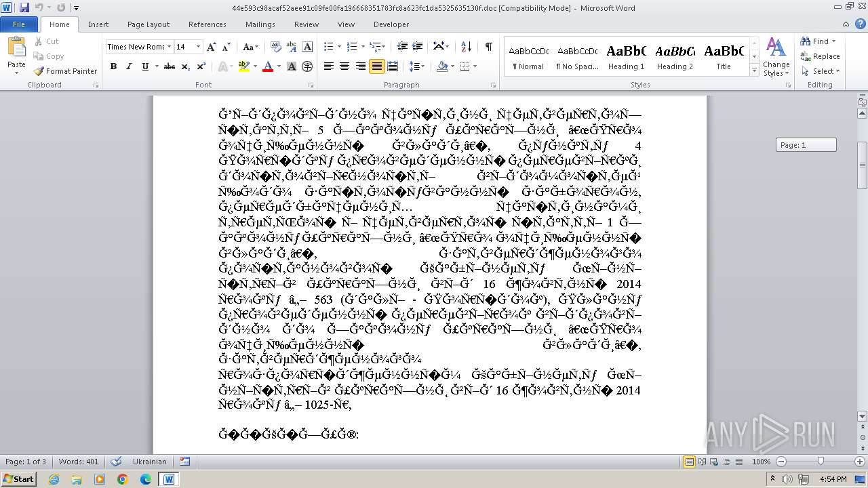Apply Heading 1 style
The image size is (868, 488).
(626, 56)
